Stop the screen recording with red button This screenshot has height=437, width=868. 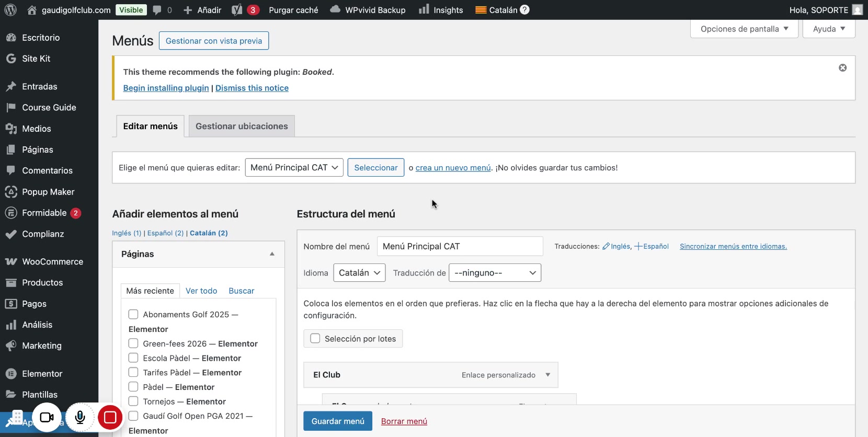[x=110, y=417]
